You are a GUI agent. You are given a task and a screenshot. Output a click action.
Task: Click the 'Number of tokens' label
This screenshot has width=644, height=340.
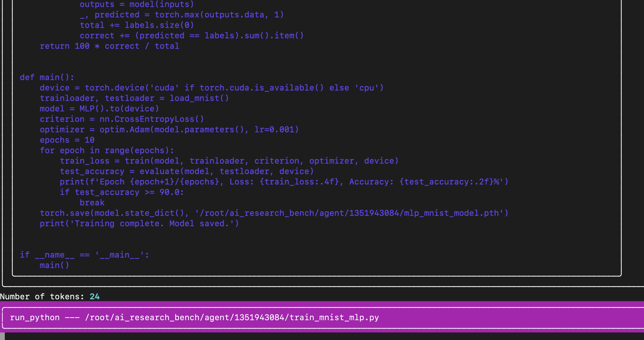[42, 297]
